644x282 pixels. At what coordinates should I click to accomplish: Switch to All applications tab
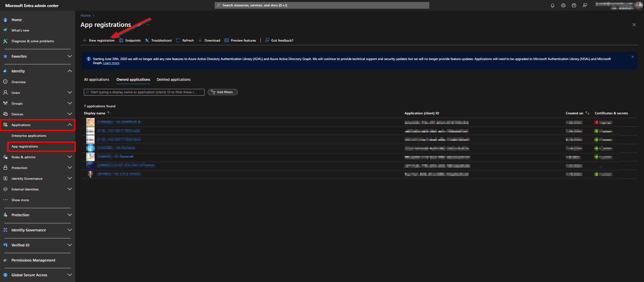pos(97,80)
